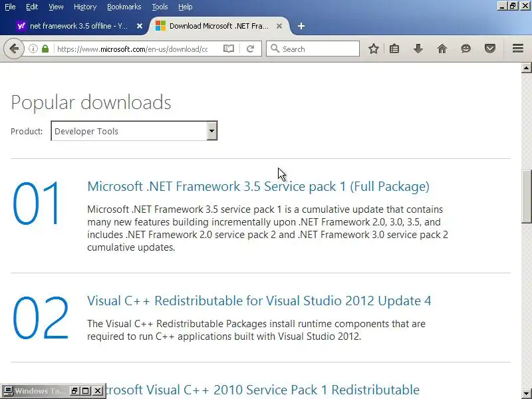Minimize the Firefox browser window

tap(502, 6)
